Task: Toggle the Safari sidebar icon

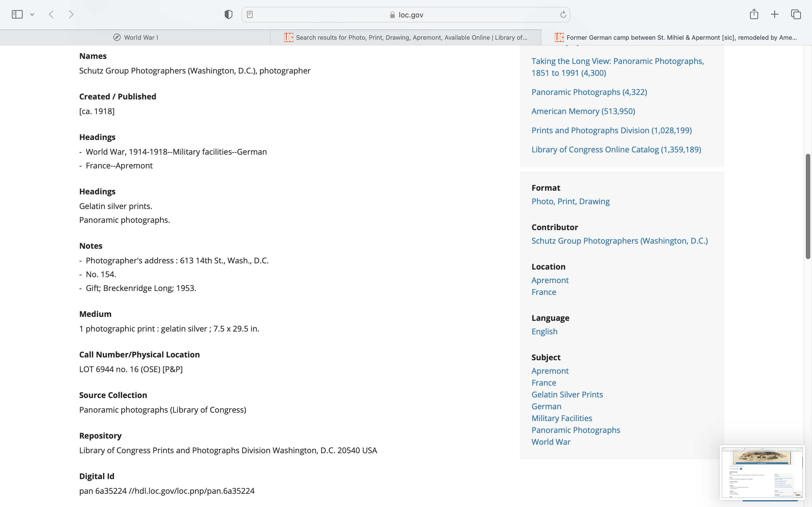Action: [17, 14]
